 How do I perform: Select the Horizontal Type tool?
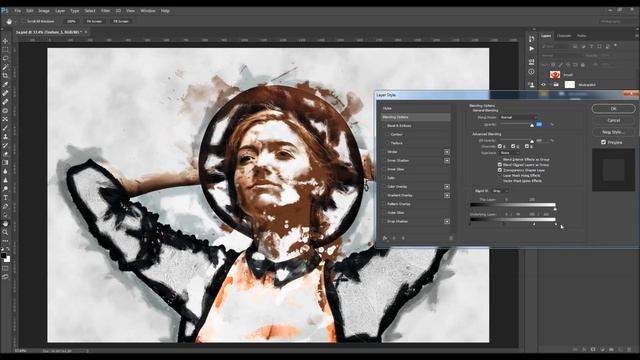[x=5, y=198]
